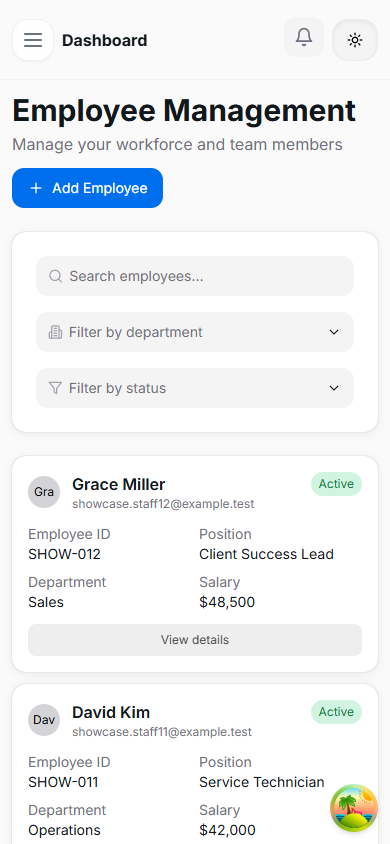View details for Grace Miller
This screenshot has height=844, width=390.
tap(195, 640)
